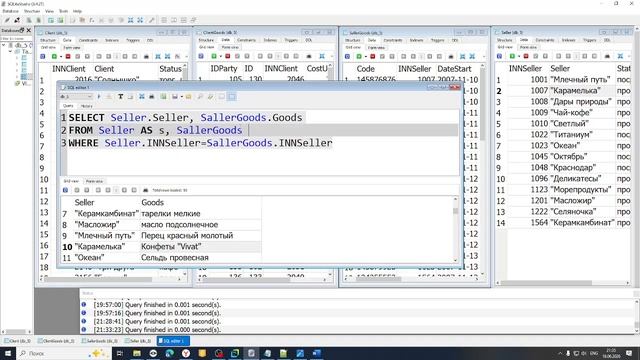Open Structure tab in Client window

(x=48, y=40)
